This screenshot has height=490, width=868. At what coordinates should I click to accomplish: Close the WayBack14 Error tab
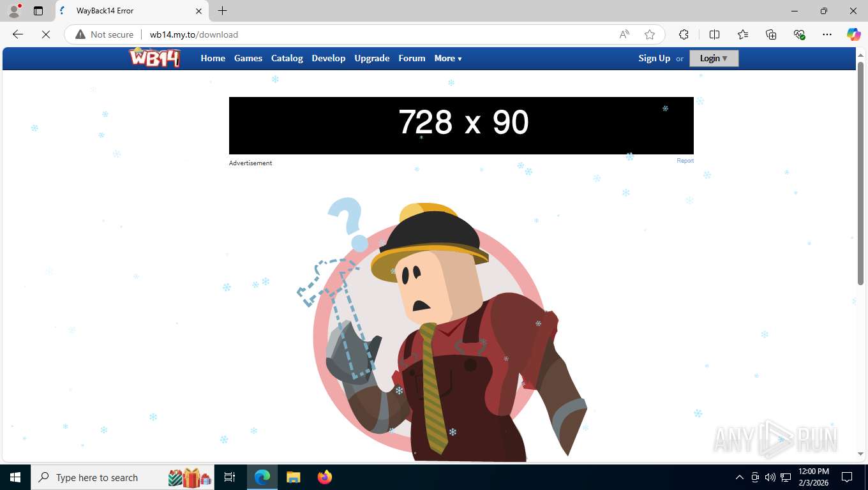point(198,11)
